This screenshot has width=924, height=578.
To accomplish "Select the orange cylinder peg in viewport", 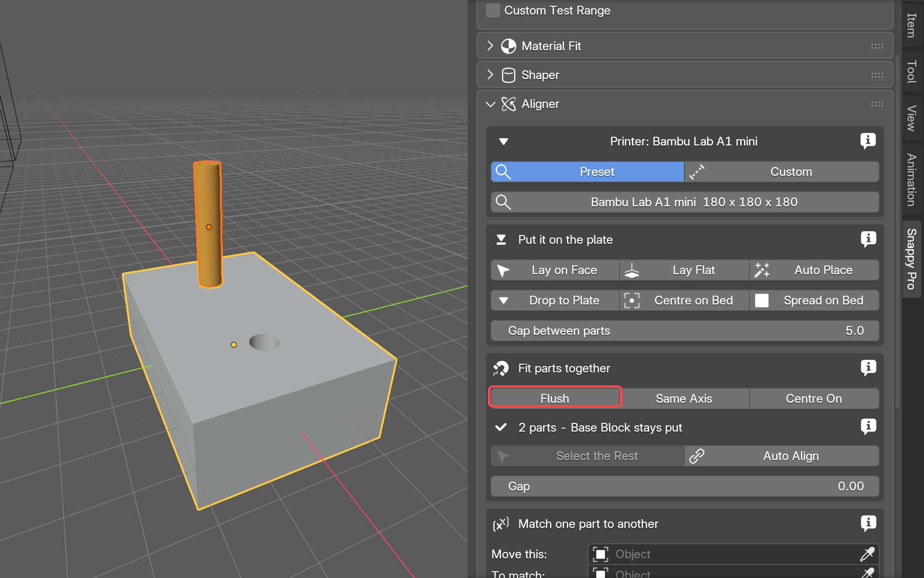I will (208, 225).
